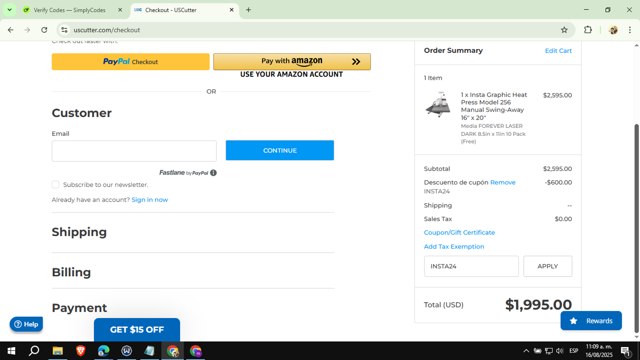This screenshot has width=640, height=360.
Task: Pay with PayPal Checkout button
Action: [131, 62]
